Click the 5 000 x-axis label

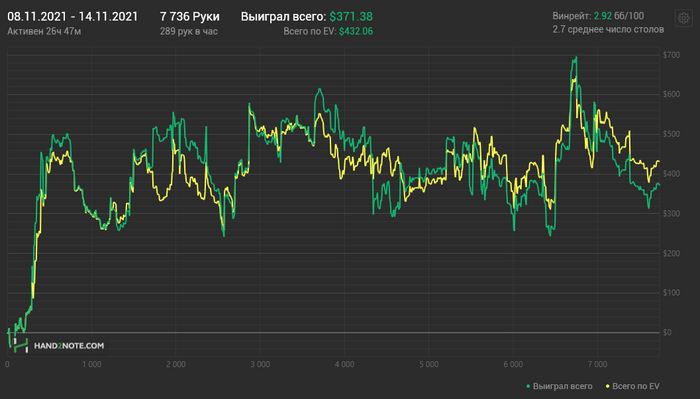tap(429, 364)
